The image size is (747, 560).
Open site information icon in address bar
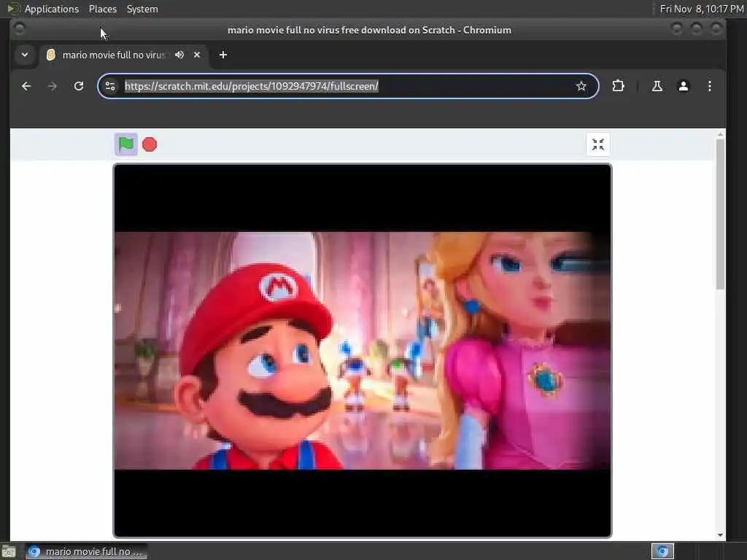(x=110, y=86)
